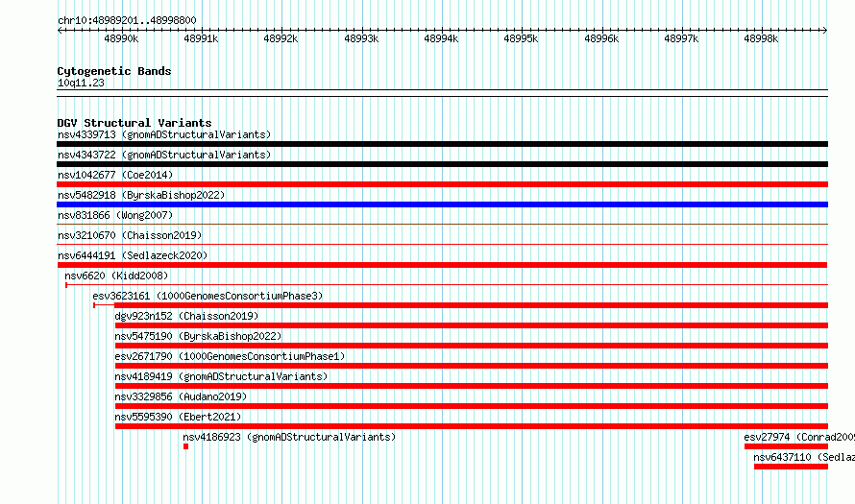Click the 48994k ruler tick label
The height and width of the screenshot is (504, 855).
click(x=441, y=38)
